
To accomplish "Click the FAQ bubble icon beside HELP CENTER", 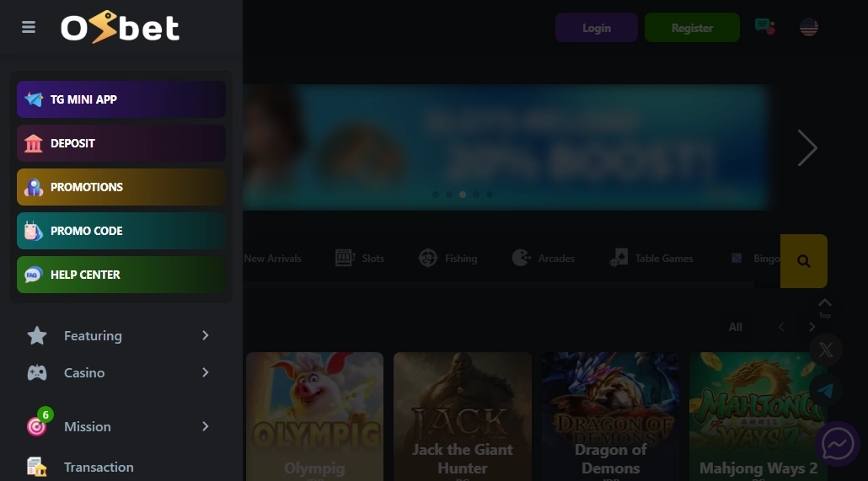I will coord(33,275).
